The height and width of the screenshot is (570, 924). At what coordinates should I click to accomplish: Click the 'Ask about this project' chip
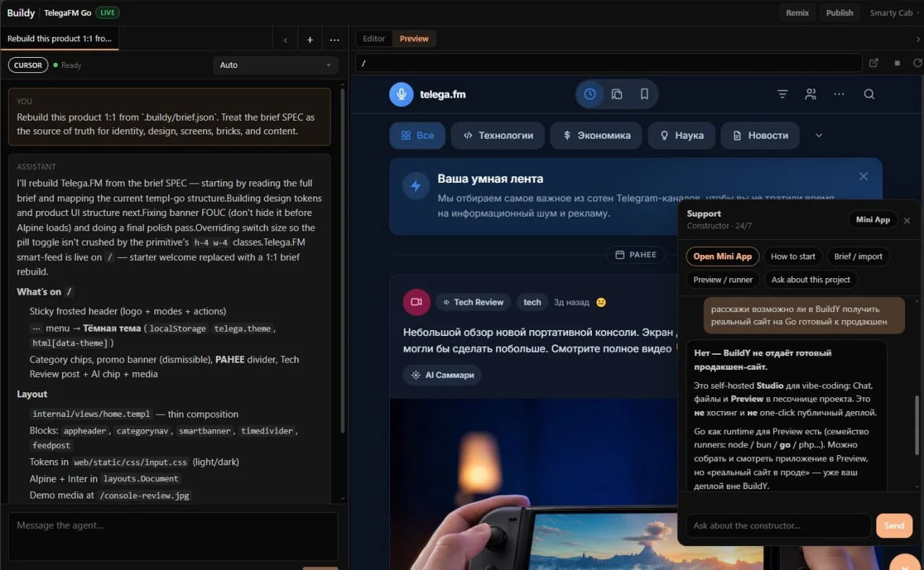tap(811, 280)
